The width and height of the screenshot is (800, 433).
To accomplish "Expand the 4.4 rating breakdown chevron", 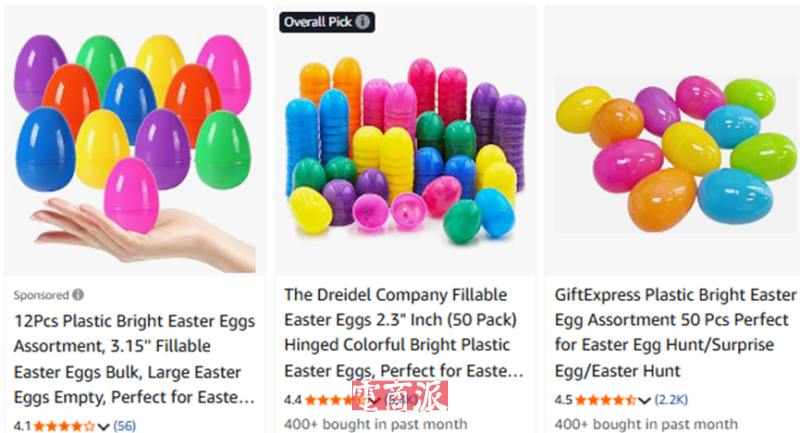I will tap(376, 401).
